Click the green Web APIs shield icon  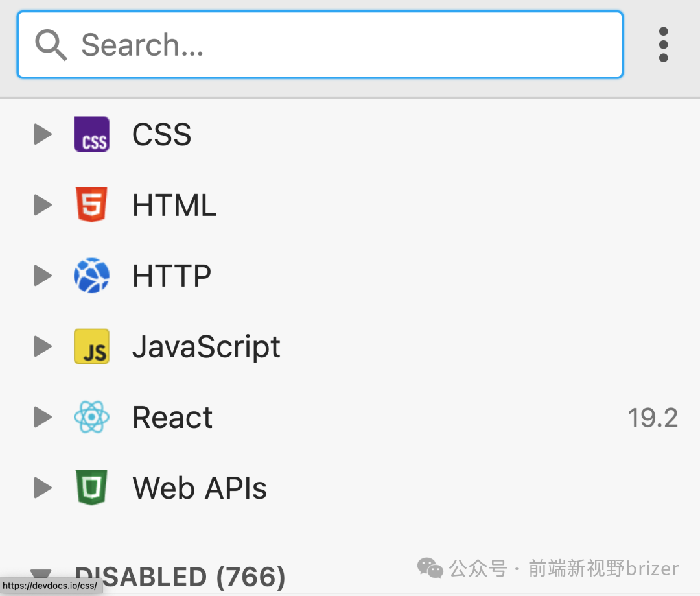click(91, 488)
